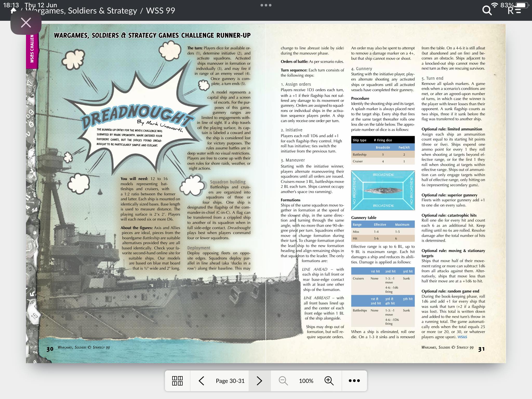Tap the 100% zoom level label
Screen dimensions: 532x399
pos(306,381)
